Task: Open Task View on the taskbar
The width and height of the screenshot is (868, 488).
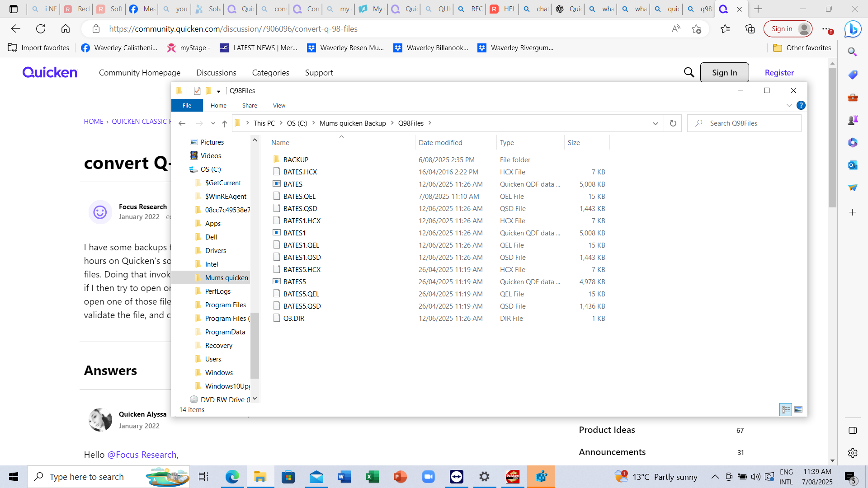Action: (x=203, y=477)
